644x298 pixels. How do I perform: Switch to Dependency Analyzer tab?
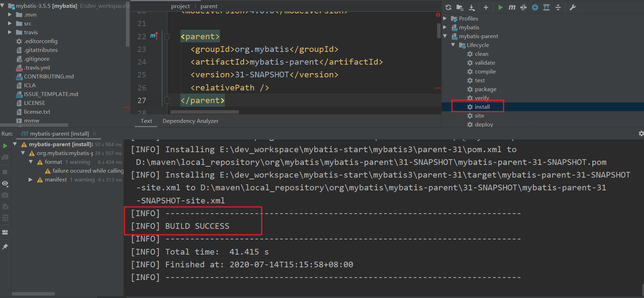click(191, 121)
